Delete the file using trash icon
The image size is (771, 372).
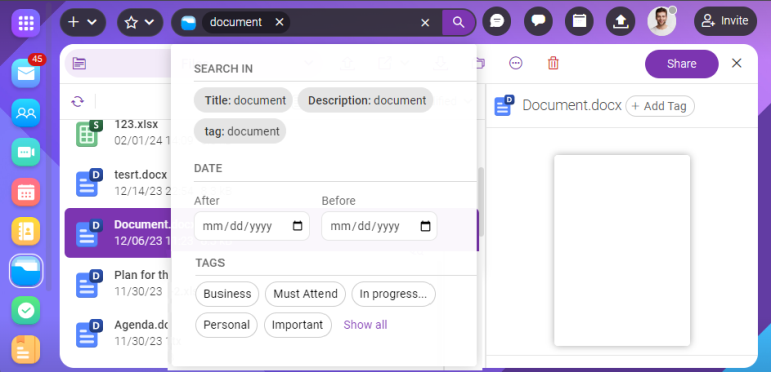[553, 63]
